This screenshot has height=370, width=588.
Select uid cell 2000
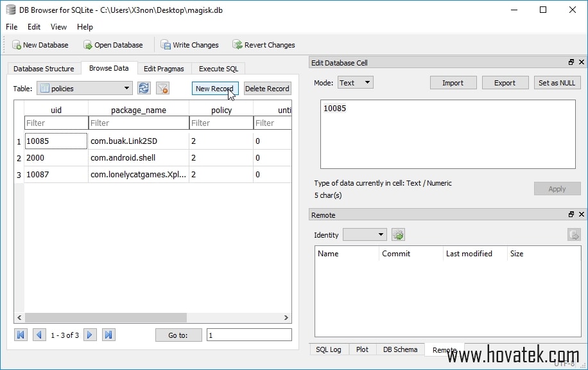(x=56, y=157)
